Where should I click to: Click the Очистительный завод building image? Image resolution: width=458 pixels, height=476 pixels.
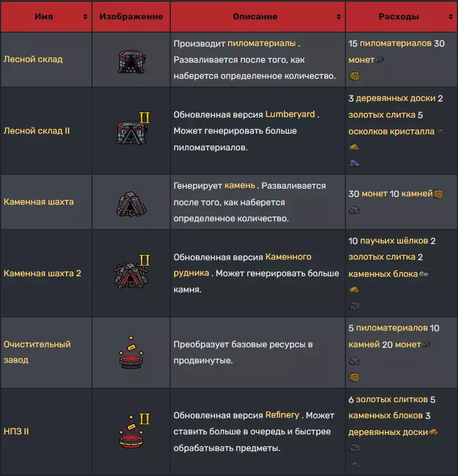coord(131,352)
